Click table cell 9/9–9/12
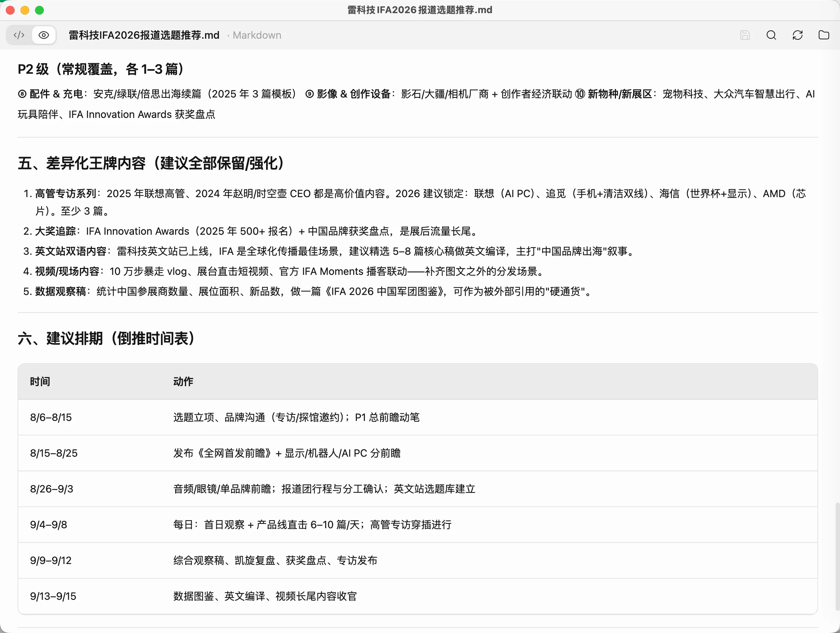This screenshot has width=840, height=633. click(51, 560)
